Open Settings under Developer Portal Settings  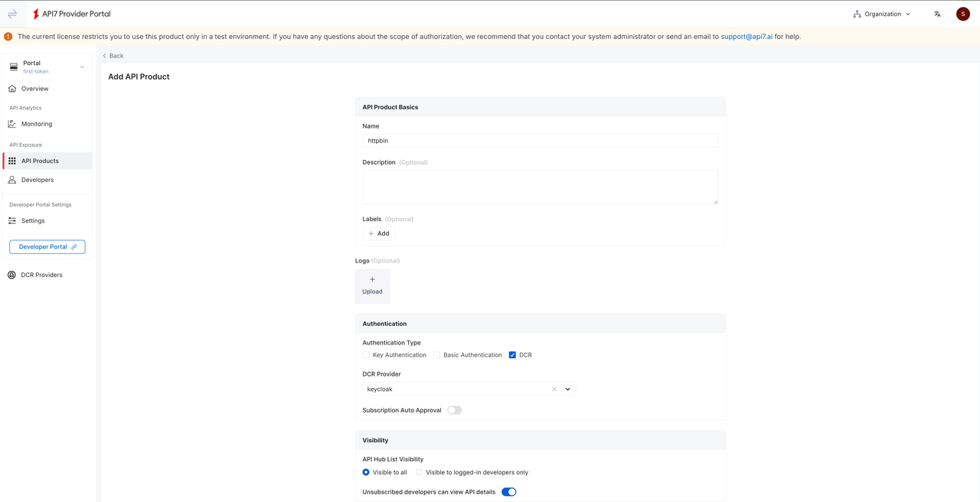34,220
